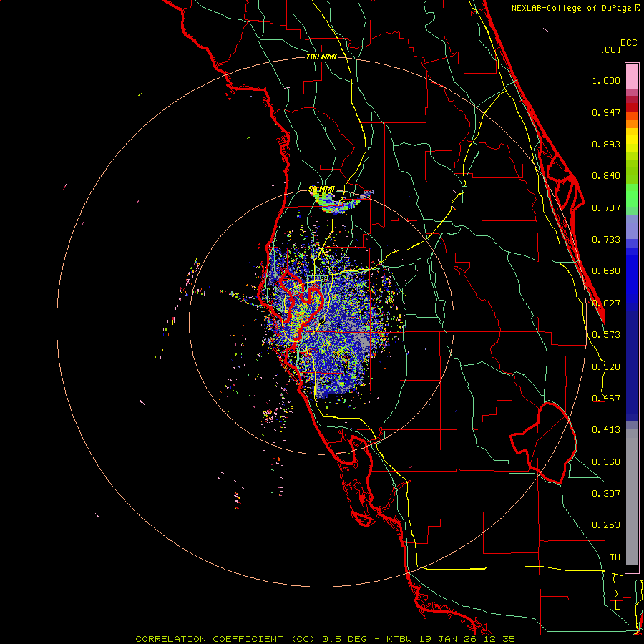
Task: Click the 0.360 color bar value
Action: (x=606, y=462)
